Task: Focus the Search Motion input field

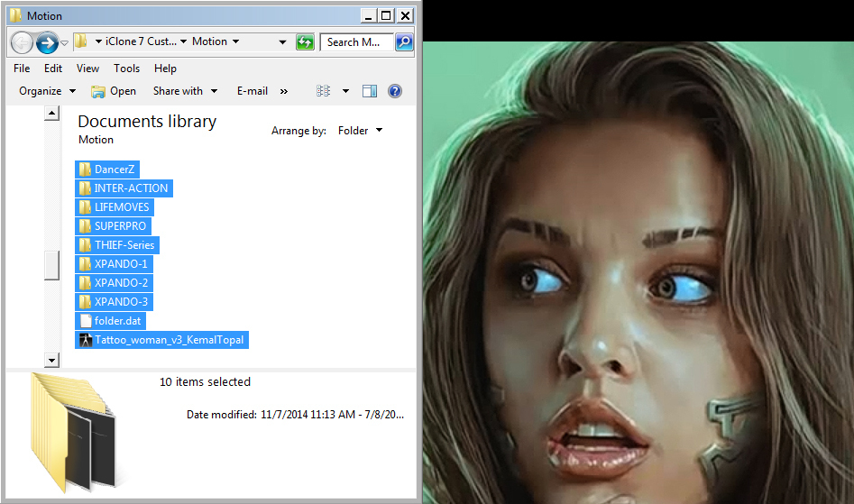Action: (x=357, y=41)
